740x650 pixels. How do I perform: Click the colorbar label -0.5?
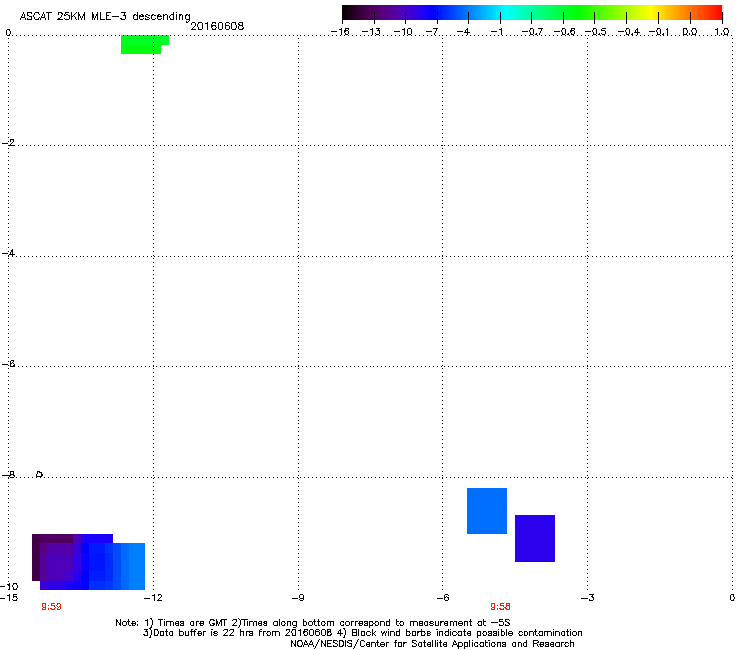click(596, 32)
